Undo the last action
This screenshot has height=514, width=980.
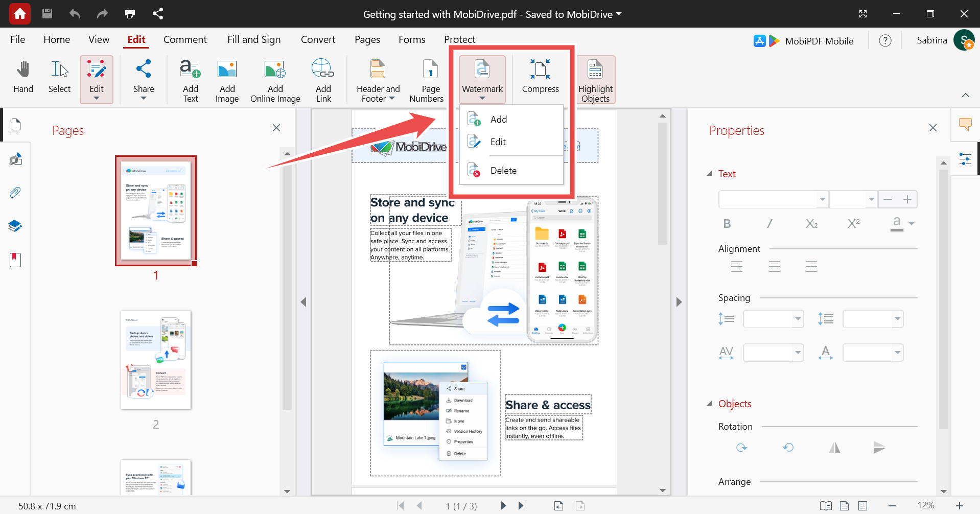[x=75, y=14]
